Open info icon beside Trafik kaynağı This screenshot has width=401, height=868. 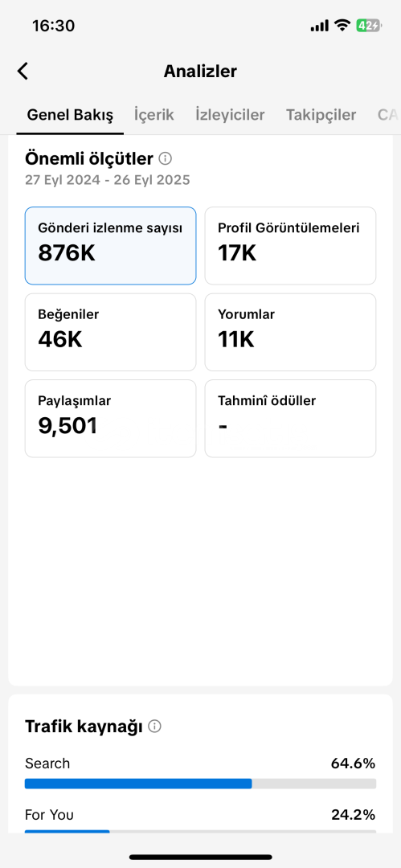coord(155,727)
